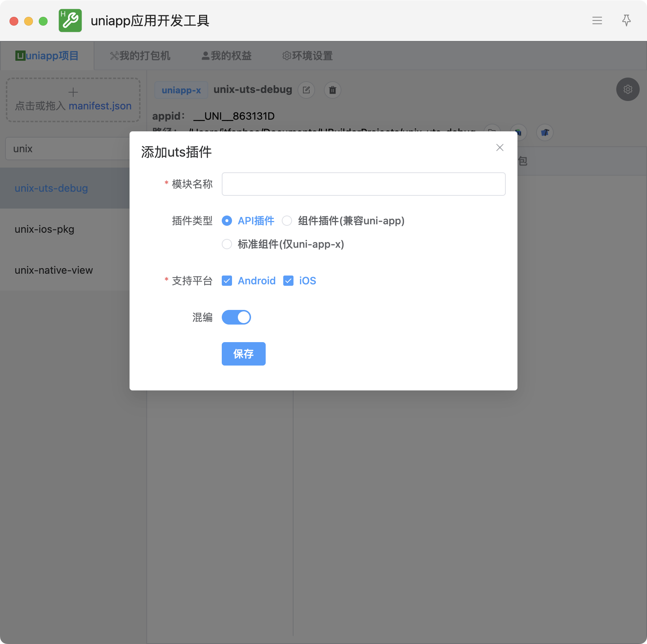Click the uniapp-x project tag
The image size is (647, 644).
[x=181, y=90]
